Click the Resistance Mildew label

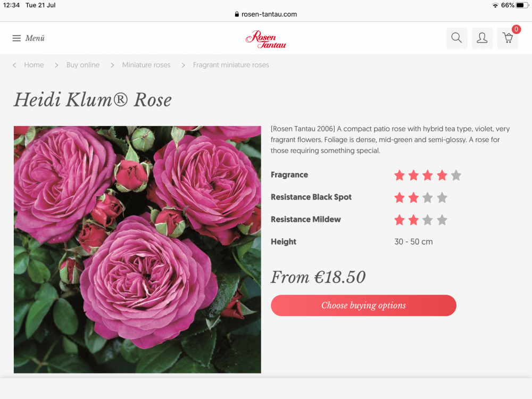point(306,220)
